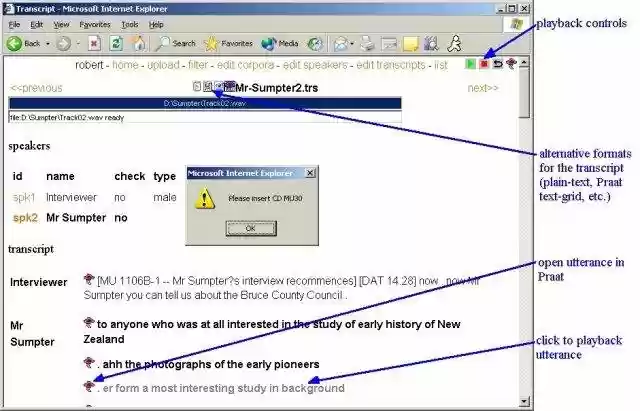Click the Windows logo throbber icon
The image size is (640, 411).
[x=516, y=24]
